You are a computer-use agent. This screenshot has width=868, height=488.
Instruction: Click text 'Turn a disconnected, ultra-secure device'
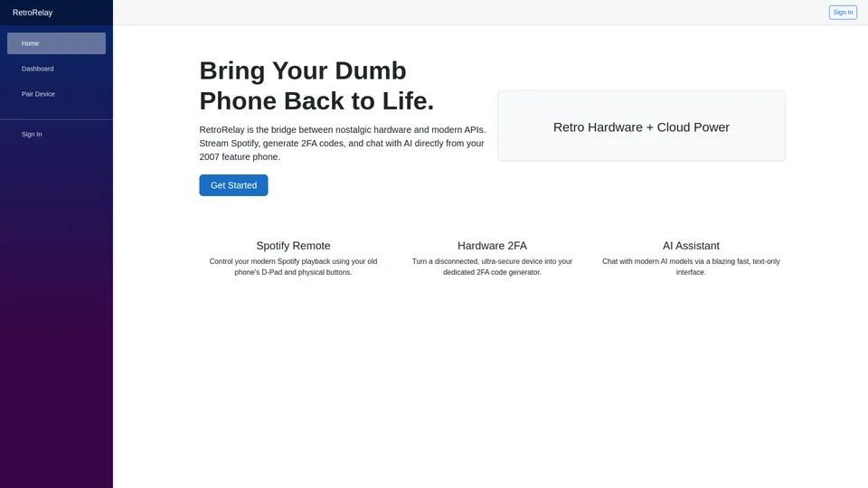(x=492, y=267)
